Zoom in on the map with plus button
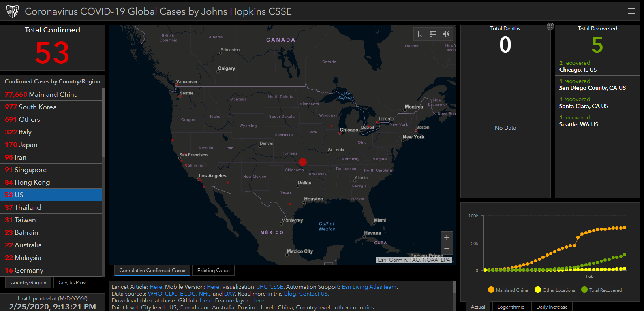This screenshot has width=644, height=311. point(447,237)
